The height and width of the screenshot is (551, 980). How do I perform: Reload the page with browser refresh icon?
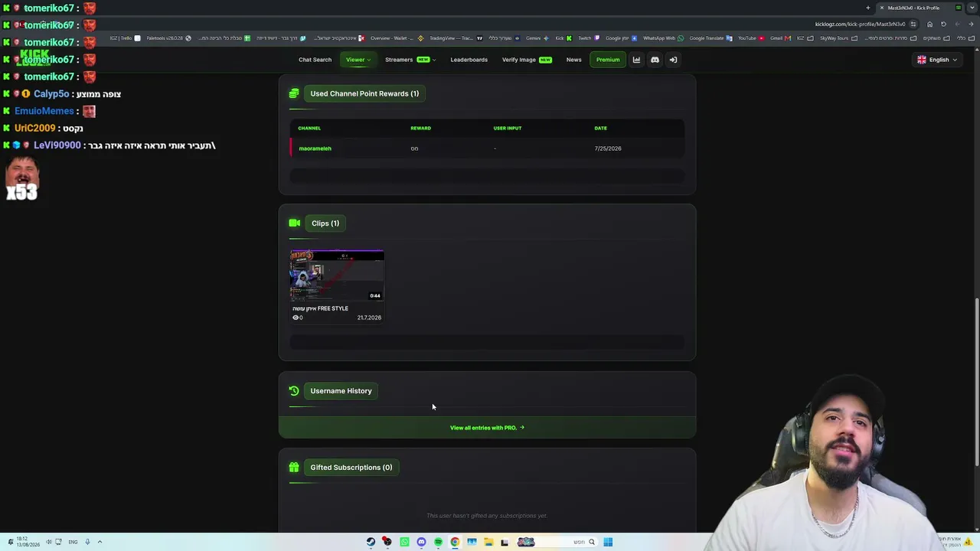click(x=943, y=24)
